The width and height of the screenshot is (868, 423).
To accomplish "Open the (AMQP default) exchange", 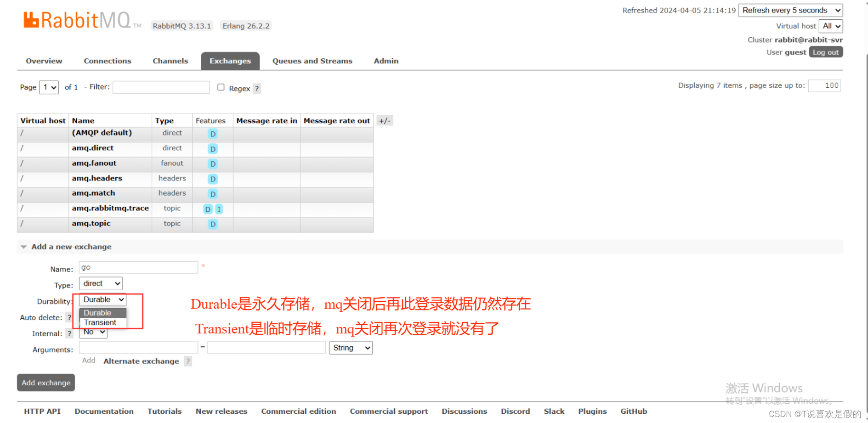I will point(102,133).
